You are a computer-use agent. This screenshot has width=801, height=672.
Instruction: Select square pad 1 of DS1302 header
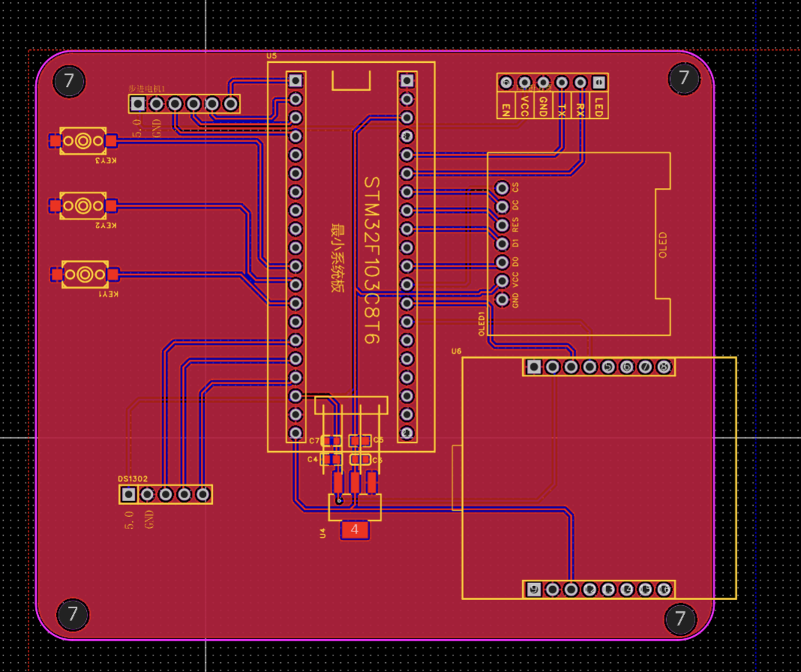coord(129,494)
